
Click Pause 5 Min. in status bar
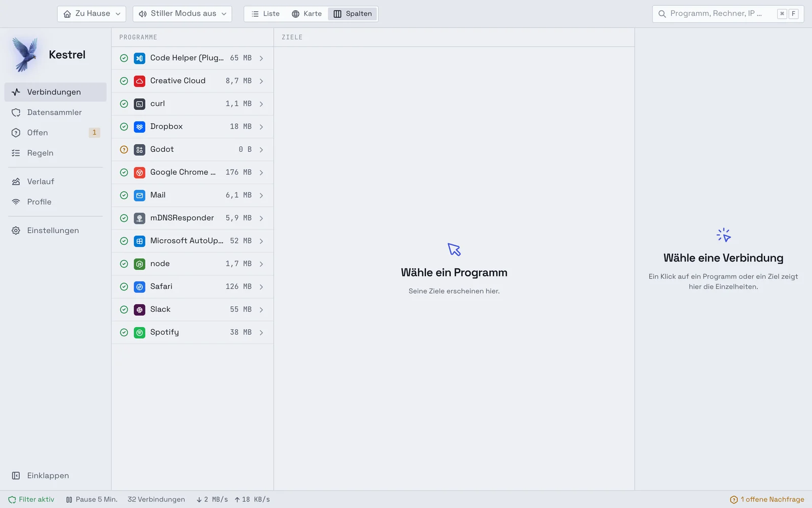click(92, 499)
